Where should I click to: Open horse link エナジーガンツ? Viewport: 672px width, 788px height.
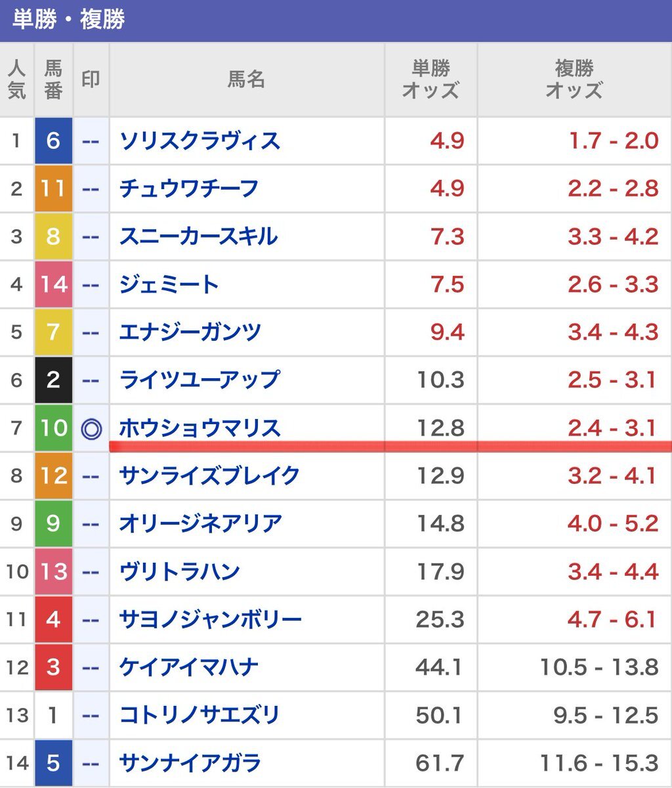pos(190,332)
